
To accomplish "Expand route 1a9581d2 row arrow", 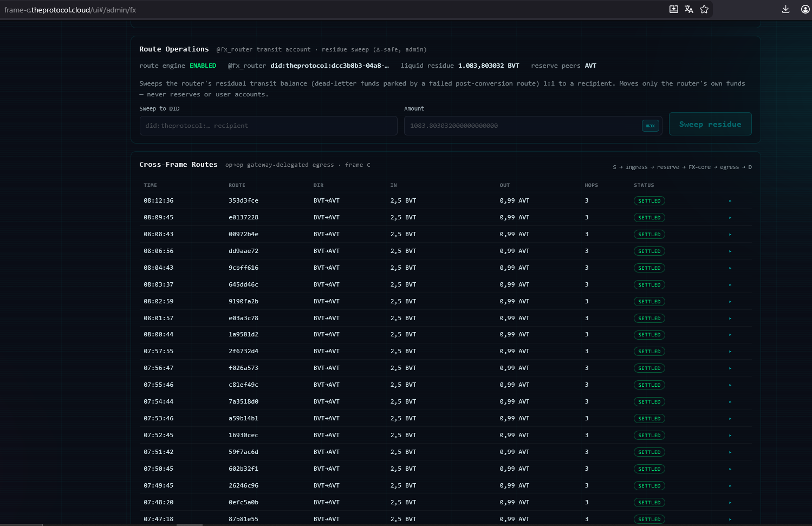I will click(730, 335).
